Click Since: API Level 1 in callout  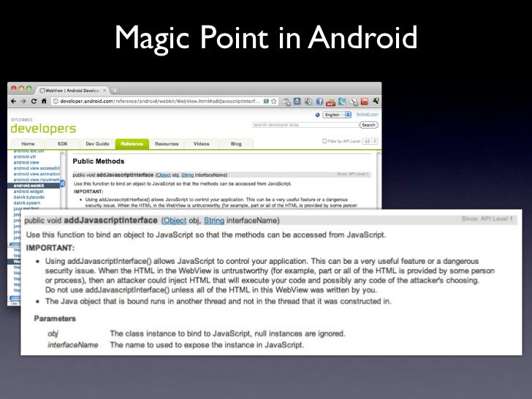pos(487,219)
